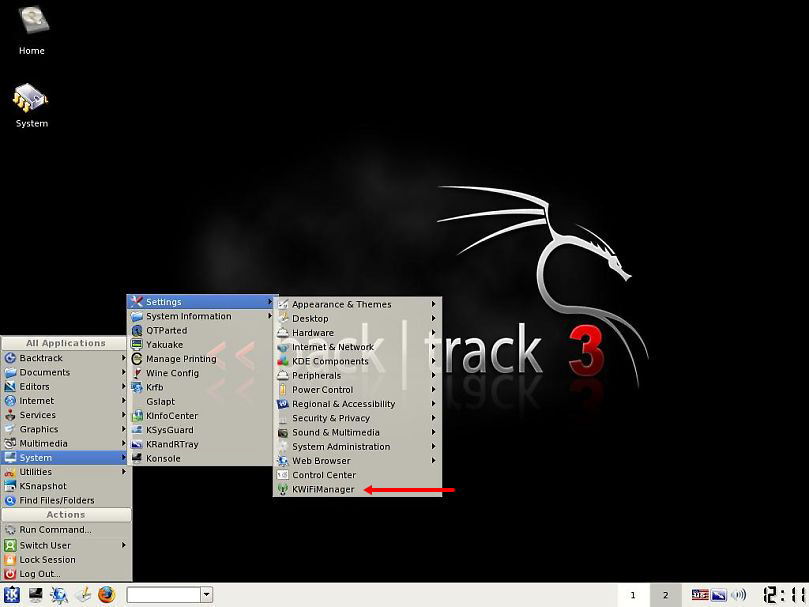Click the Lock Session padlock icon
The height and width of the screenshot is (607, 809).
pyautogui.click(x=10, y=560)
